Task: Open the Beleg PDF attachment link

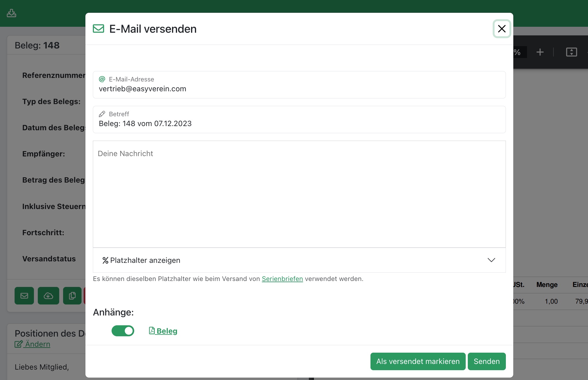Action: pyautogui.click(x=163, y=331)
